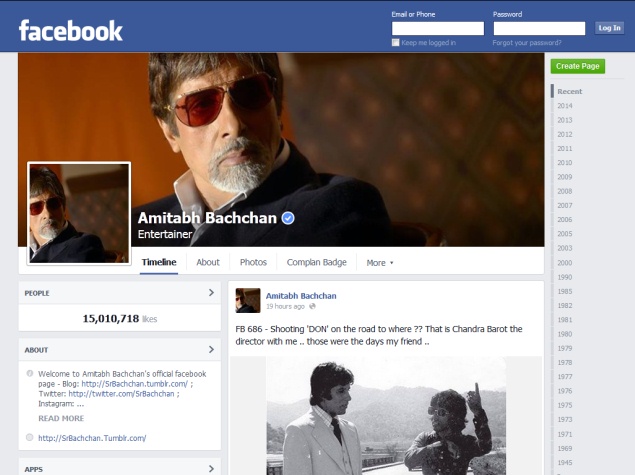635x475 pixels.
Task: Jump to 2013 in the timeline
Action: (x=565, y=120)
